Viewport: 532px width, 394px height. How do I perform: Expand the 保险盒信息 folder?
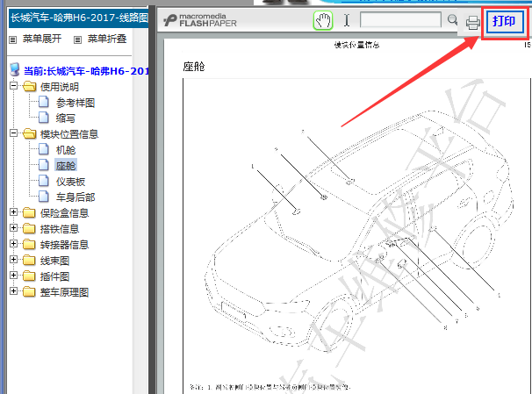(x=13, y=212)
